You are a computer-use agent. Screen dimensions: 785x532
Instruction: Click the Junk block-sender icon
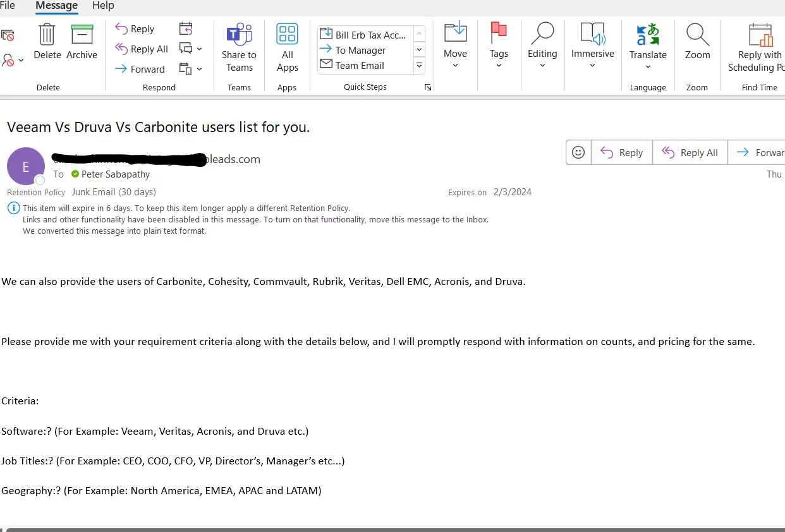tap(8, 60)
